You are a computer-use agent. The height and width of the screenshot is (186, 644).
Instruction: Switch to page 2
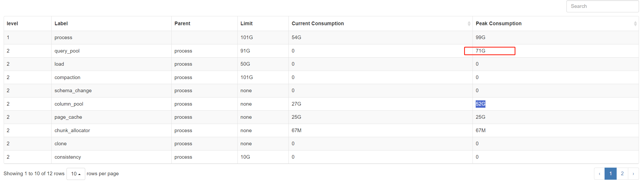(x=622, y=174)
